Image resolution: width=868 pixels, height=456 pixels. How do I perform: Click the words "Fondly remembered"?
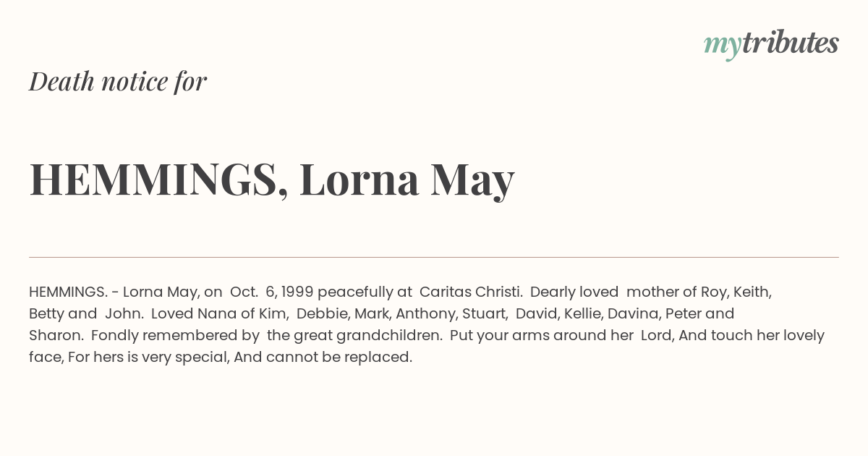[165, 335]
